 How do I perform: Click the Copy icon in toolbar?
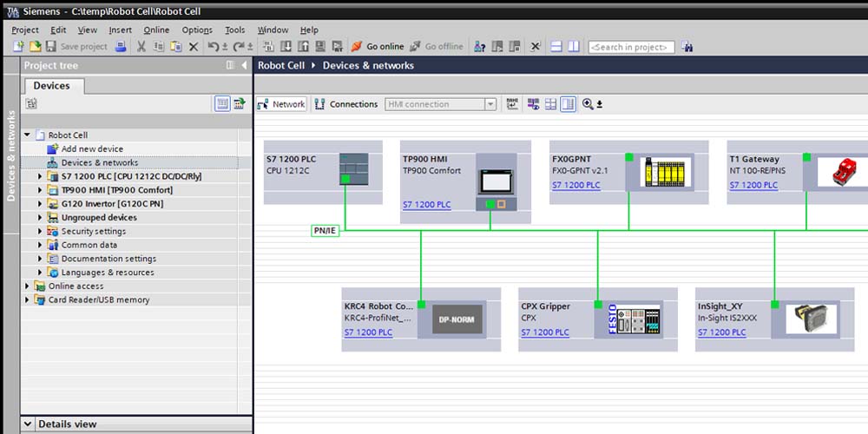(159, 47)
